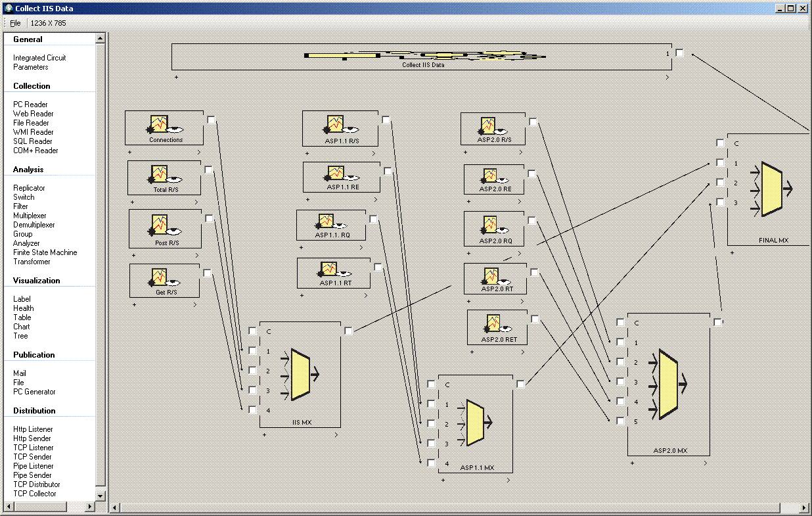Screen dimensions: 812x516
Task: Expand Collect IIS Data block plus sign
Action: click(x=177, y=77)
